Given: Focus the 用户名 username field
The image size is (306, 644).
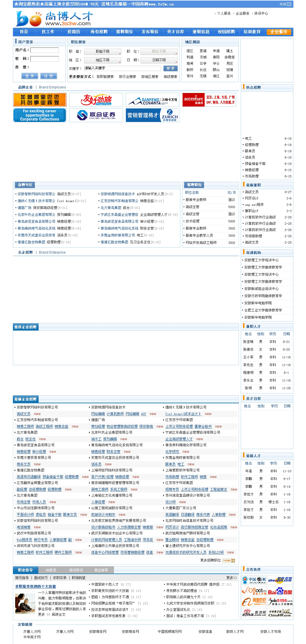Looking at the screenshot, I should point(45,50).
